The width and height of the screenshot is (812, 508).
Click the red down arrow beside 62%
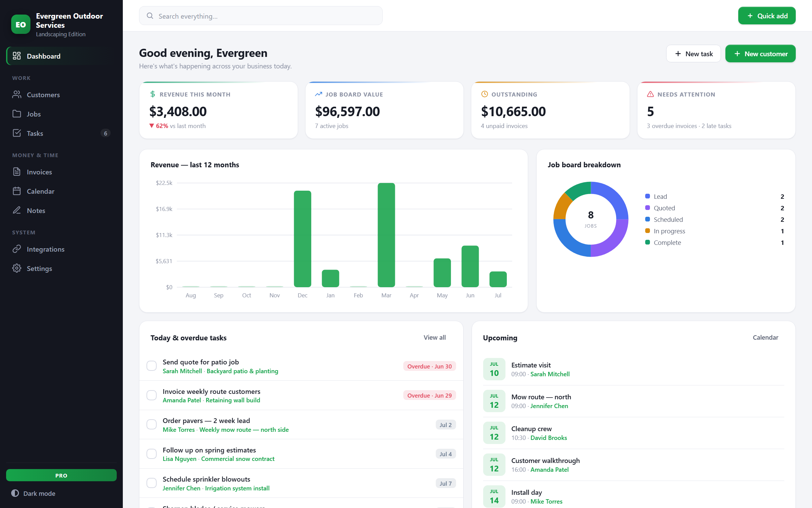pyautogui.click(x=152, y=126)
